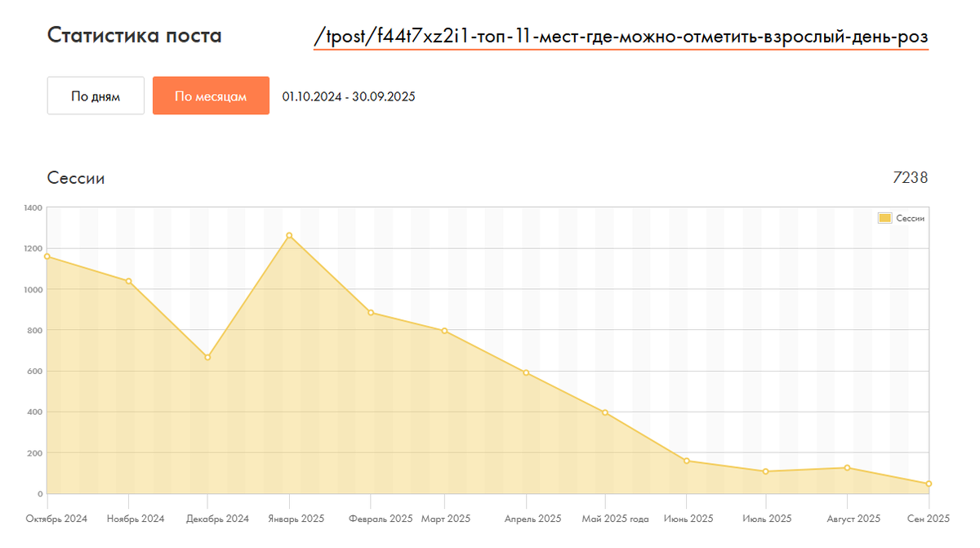Click the Февраль 2025 axis label
Viewport: 980px width, 548px height.
point(381,519)
